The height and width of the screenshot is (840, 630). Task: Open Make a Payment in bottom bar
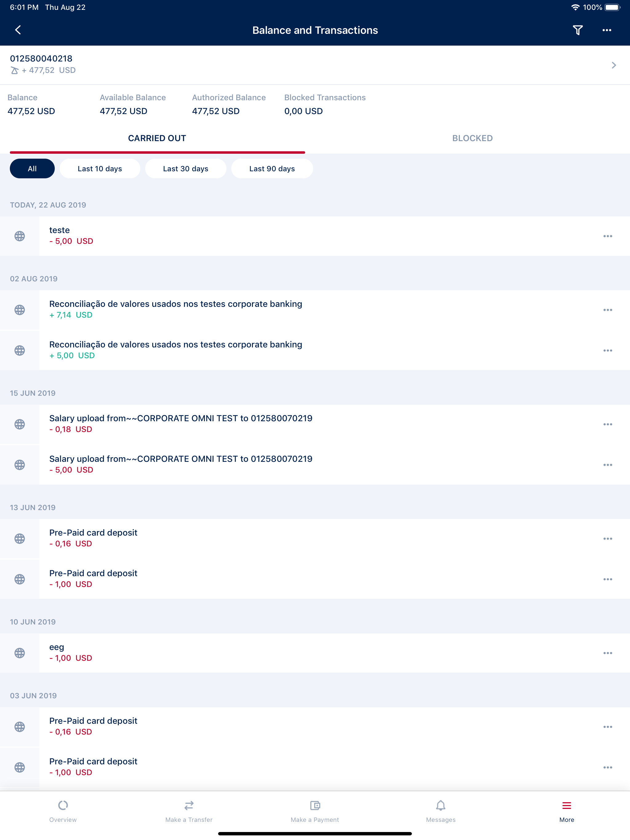click(315, 811)
